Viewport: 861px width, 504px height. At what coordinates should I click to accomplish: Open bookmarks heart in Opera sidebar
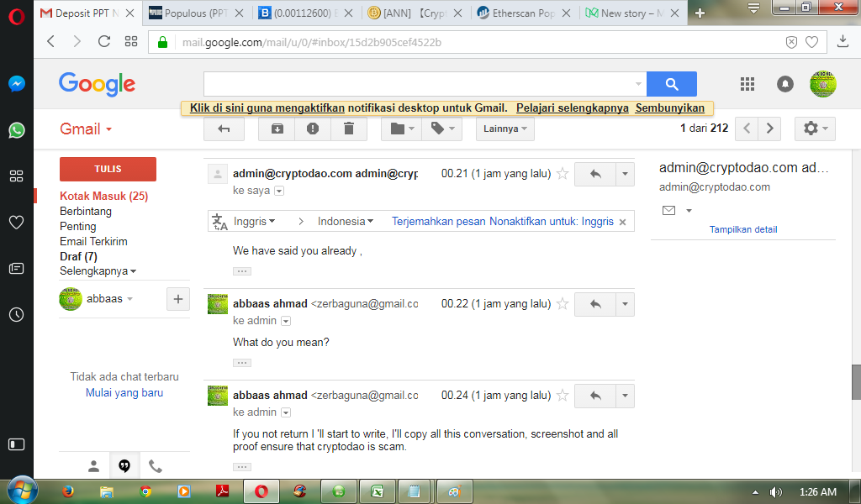(x=17, y=222)
